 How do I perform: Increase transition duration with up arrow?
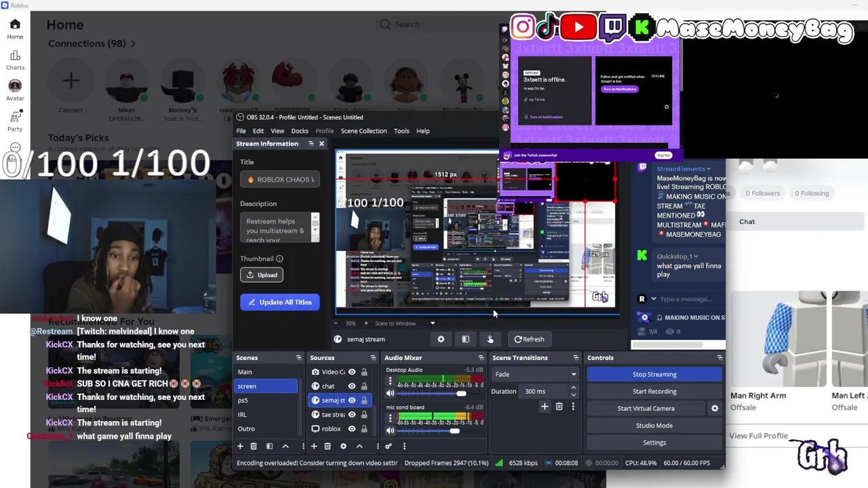(574, 388)
